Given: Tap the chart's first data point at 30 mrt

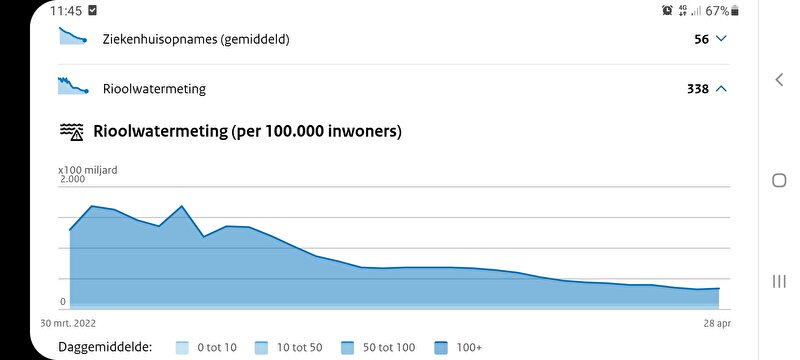Looking at the screenshot, I should click(70, 230).
